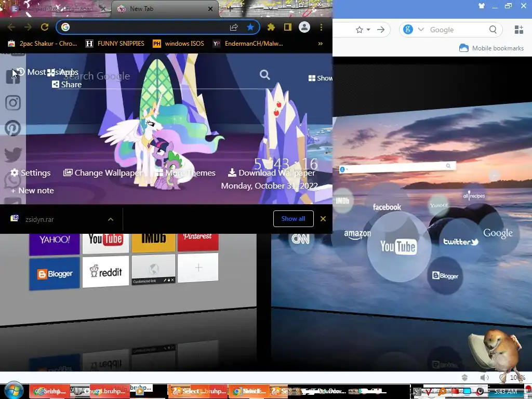Click the round Blogger bubble
The height and width of the screenshot is (399, 532).
445,275
